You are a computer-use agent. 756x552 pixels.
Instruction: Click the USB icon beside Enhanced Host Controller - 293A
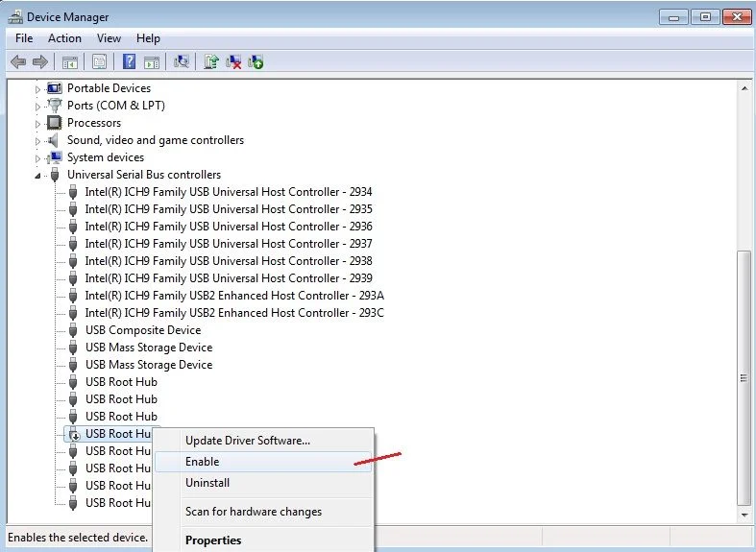(73, 296)
